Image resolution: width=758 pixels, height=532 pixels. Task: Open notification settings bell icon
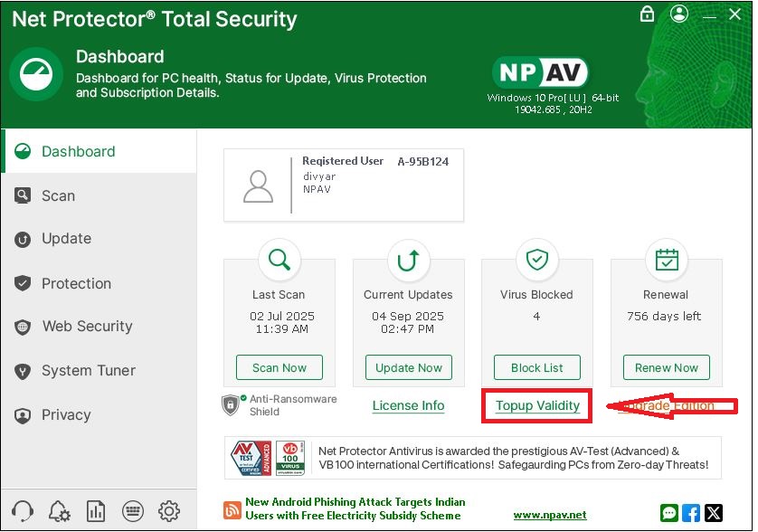click(x=61, y=511)
